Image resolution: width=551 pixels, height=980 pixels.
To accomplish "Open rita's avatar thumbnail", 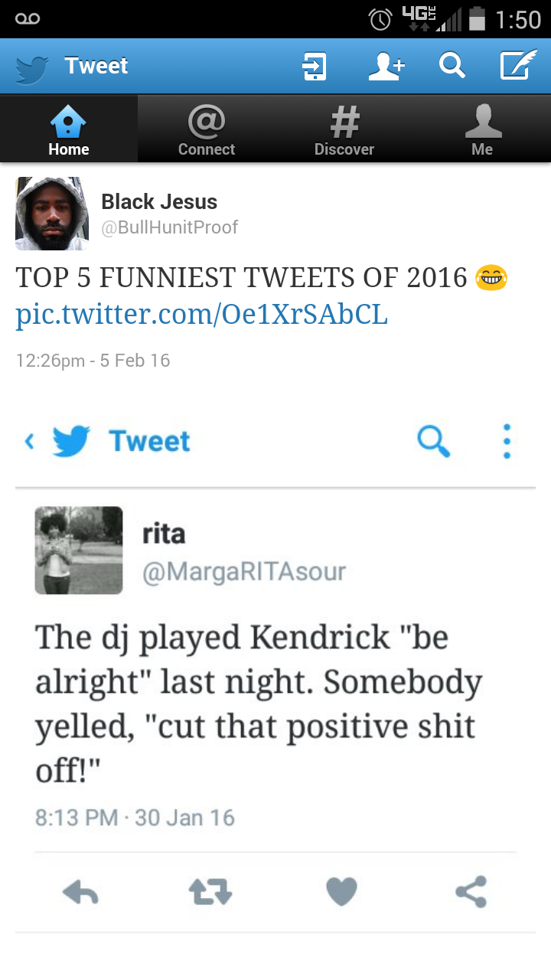I will (79, 550).
